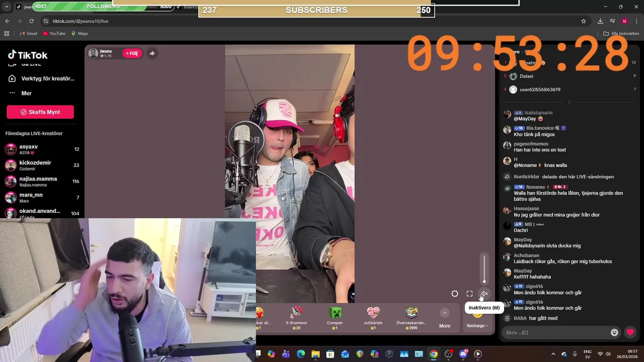Open mare_mn suggested live creator
The image size is (644, 362).
point(42,198)
